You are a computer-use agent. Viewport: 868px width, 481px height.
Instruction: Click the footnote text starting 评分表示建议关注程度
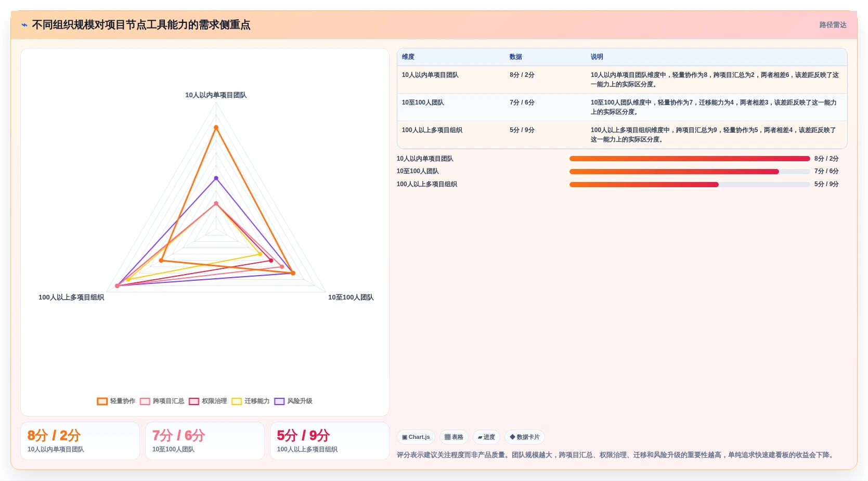(616, 455)
